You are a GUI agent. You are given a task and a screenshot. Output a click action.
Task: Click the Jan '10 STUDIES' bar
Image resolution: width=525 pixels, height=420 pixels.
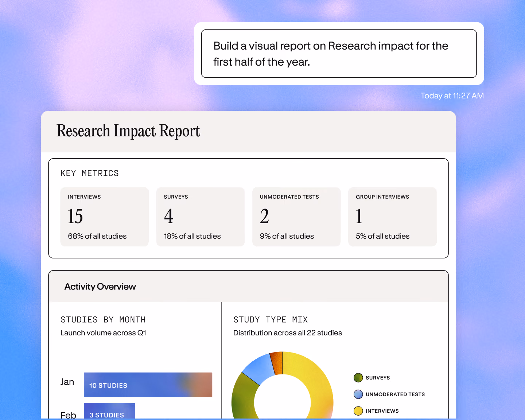click(148, 385)
